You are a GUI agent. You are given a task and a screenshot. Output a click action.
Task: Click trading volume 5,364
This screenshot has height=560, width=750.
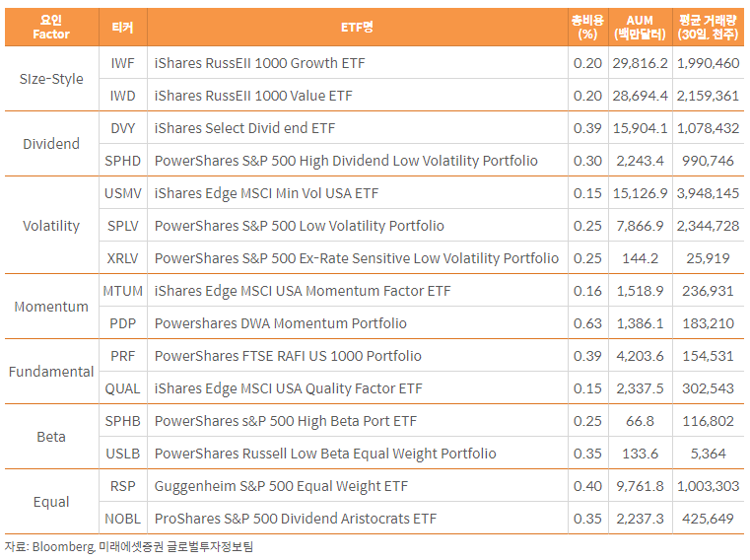point(708,454)
